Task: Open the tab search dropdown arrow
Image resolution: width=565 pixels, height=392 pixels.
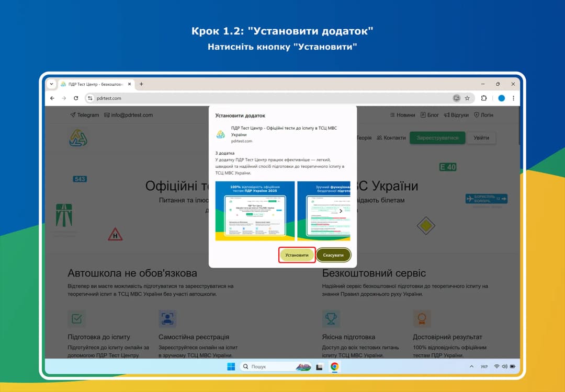Action: pyautogui.click(x=51, y=84)
